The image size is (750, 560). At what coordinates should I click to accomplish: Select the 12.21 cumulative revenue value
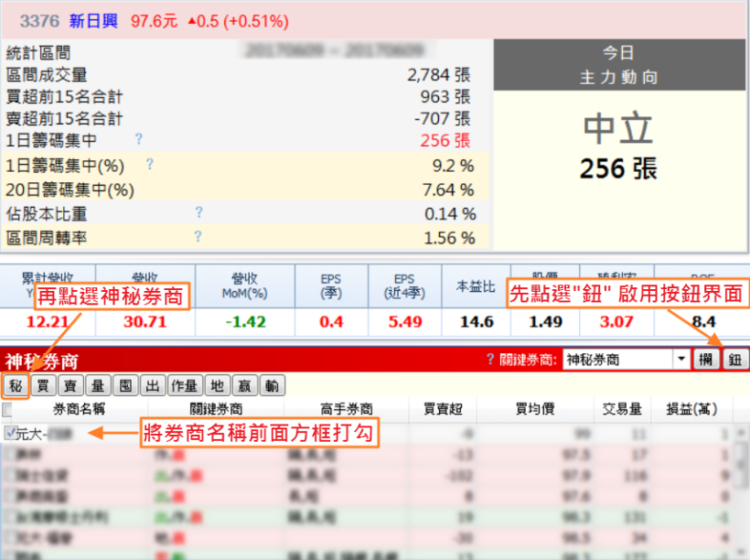pyautogui.click(x=48, y=322)
